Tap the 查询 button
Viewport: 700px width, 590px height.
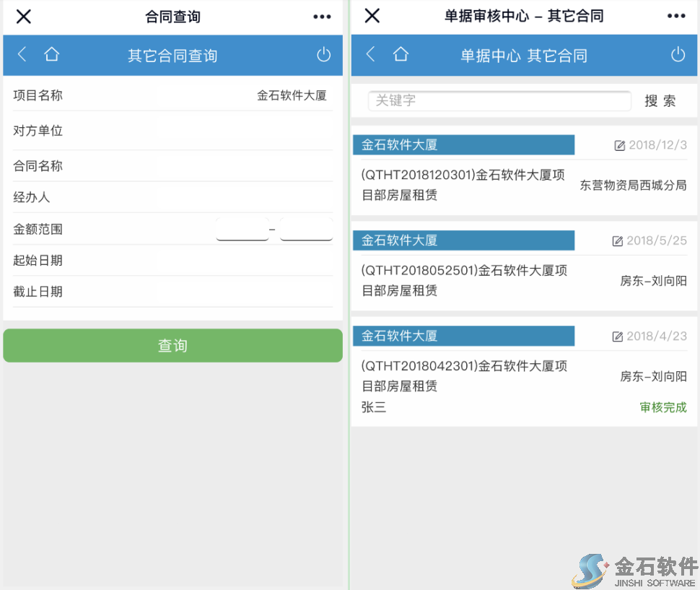[x=172, y=345]
